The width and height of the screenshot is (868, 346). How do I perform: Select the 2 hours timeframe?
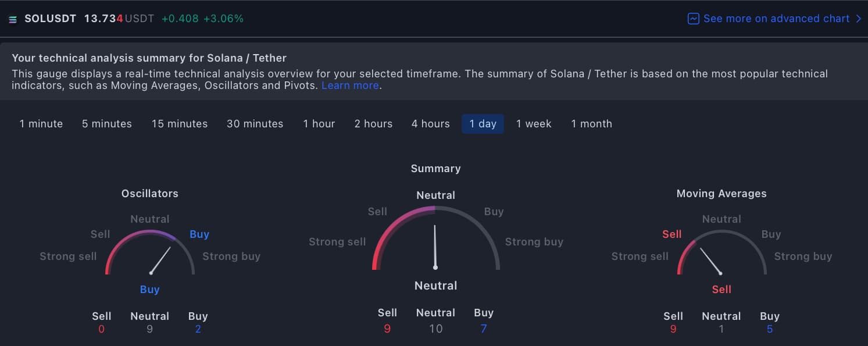point(373,123)
